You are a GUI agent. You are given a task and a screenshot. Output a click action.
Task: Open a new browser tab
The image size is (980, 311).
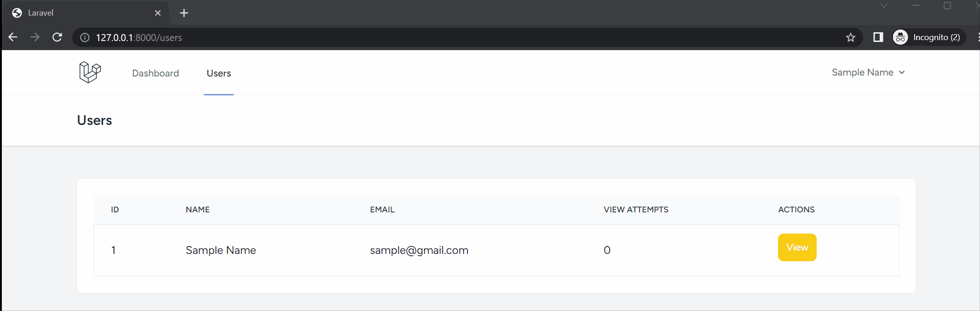184,13
